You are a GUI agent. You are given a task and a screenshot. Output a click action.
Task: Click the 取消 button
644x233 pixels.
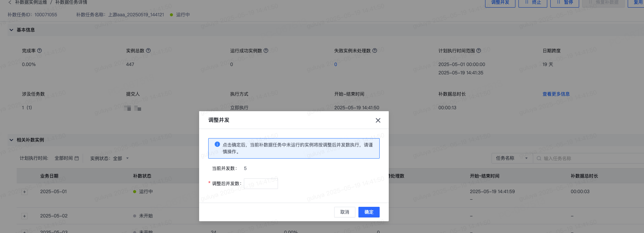pos(345,212)
